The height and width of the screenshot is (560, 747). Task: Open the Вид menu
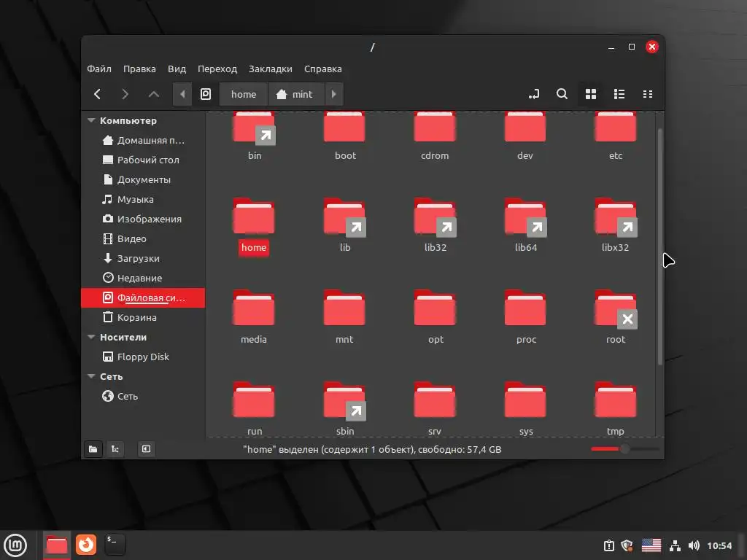(177, 69)
